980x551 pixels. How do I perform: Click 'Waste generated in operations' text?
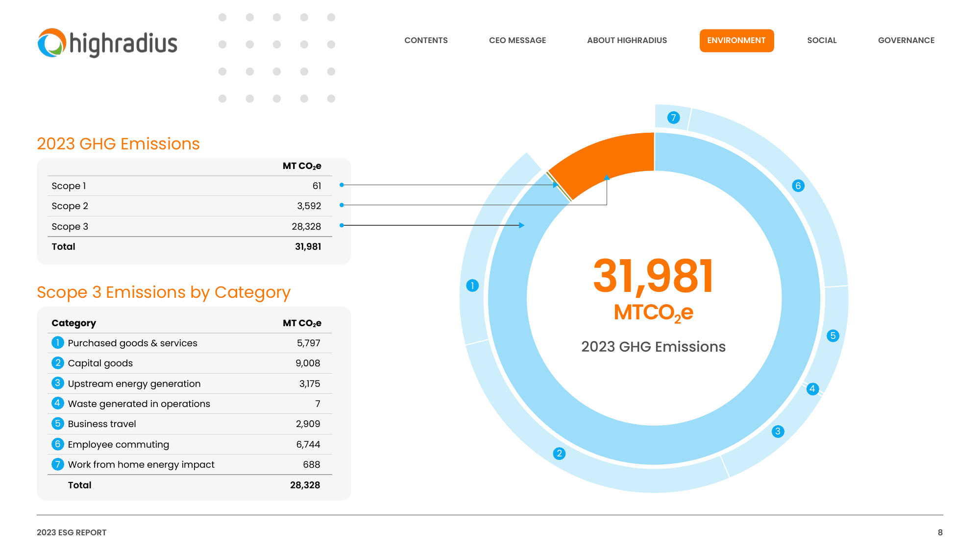coord(139,404)
